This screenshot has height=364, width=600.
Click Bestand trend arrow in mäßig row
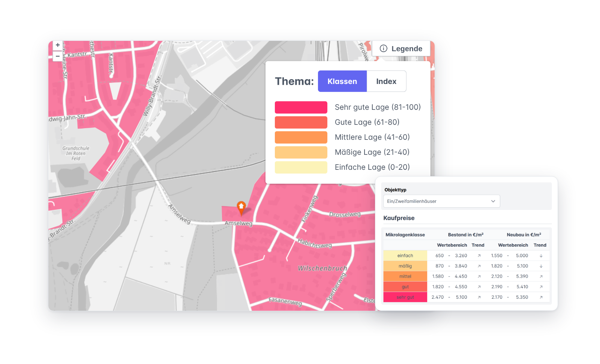pos(479,266)
